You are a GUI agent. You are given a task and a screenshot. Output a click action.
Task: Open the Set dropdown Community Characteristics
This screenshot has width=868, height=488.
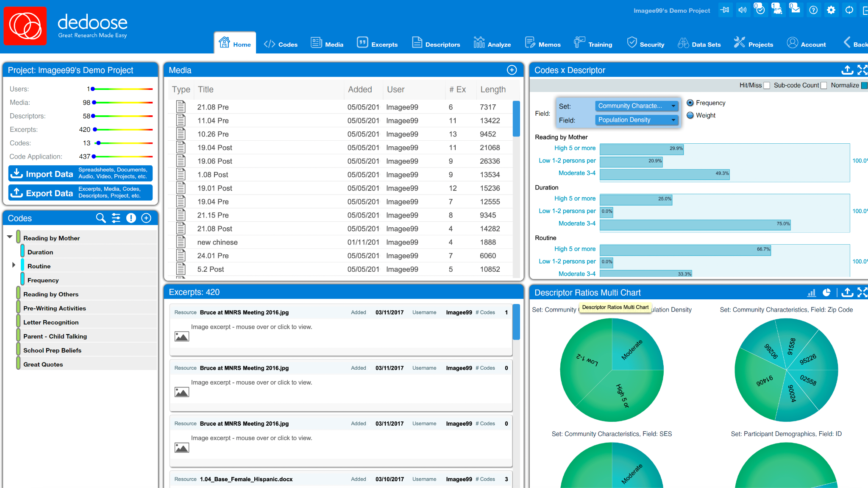pos(637,106)
